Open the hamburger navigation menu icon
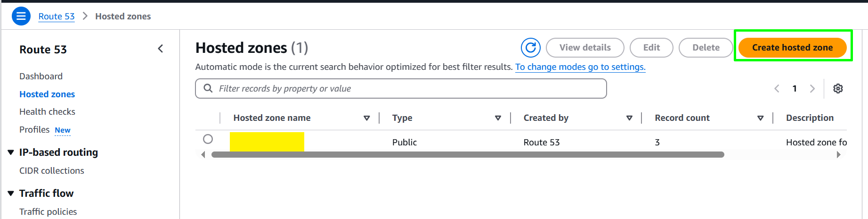Viewport: 868px width, 219px height. pyautogui.click(x=21, y=16)
